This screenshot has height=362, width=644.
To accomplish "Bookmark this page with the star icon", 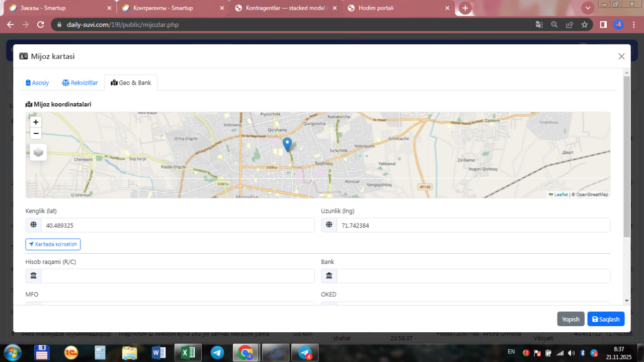I will coord(584,25).
